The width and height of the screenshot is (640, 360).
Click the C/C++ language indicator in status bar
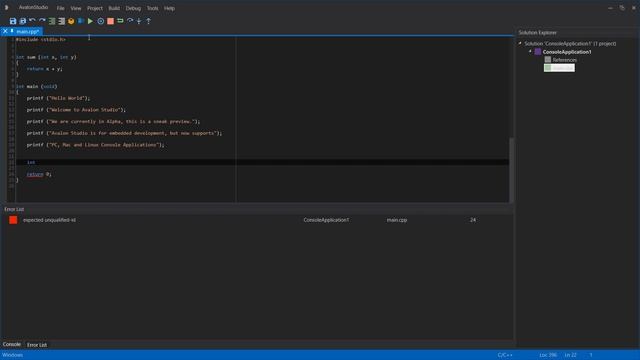click(505, 355)
